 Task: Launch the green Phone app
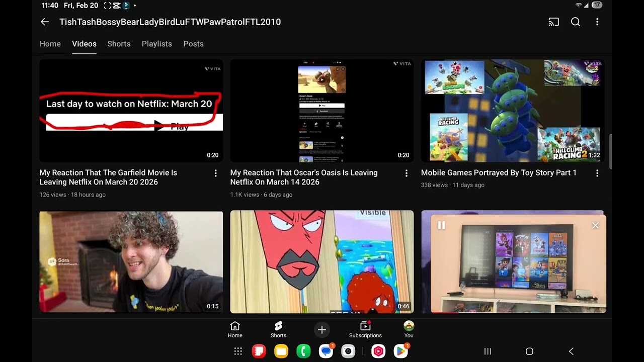pyautogui.click(x=303, y=351)
